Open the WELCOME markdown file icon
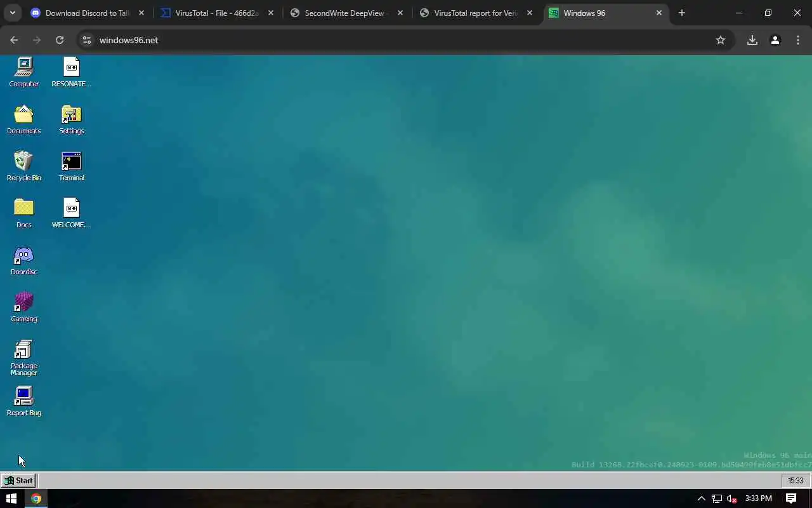 click(x=71, y=213)
